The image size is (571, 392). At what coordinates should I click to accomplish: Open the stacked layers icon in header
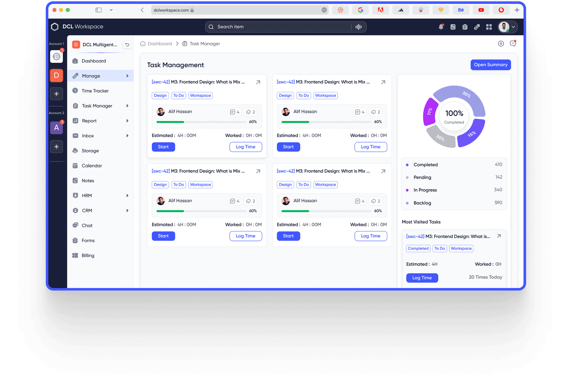tap(477, 27)
